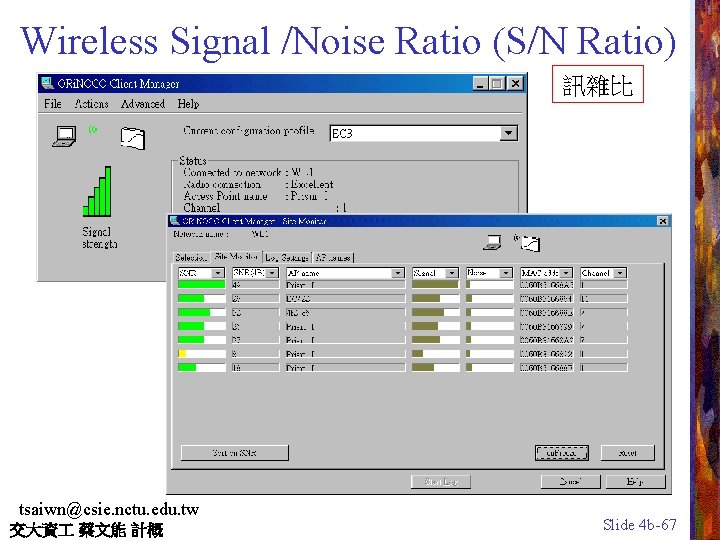Screen dimensions: 720x540
Task: Open the File menu
Action: (x=53, y=104)
